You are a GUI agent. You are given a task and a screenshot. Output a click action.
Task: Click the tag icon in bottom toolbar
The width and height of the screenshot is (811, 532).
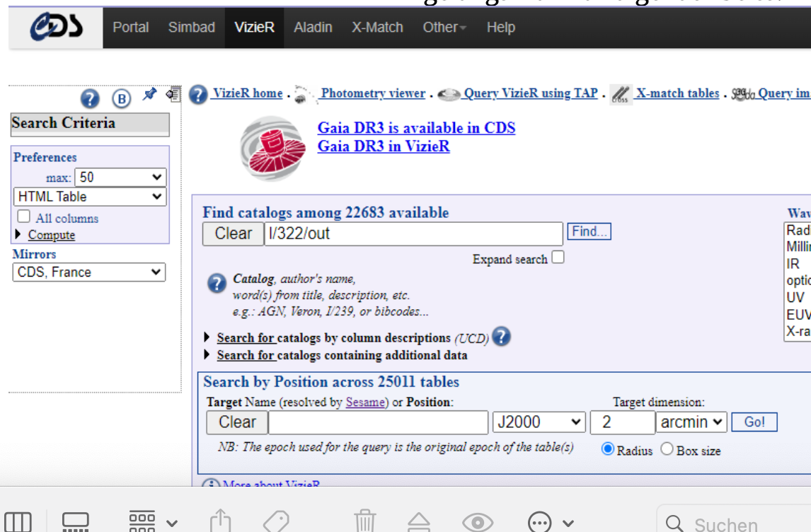click(x=276, y=521)
